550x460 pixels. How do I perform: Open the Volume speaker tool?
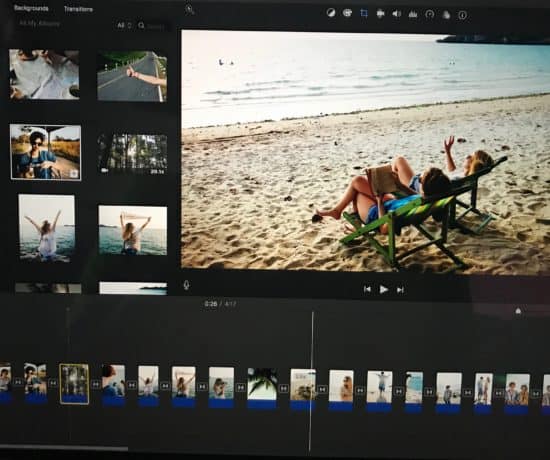[396, 14]
